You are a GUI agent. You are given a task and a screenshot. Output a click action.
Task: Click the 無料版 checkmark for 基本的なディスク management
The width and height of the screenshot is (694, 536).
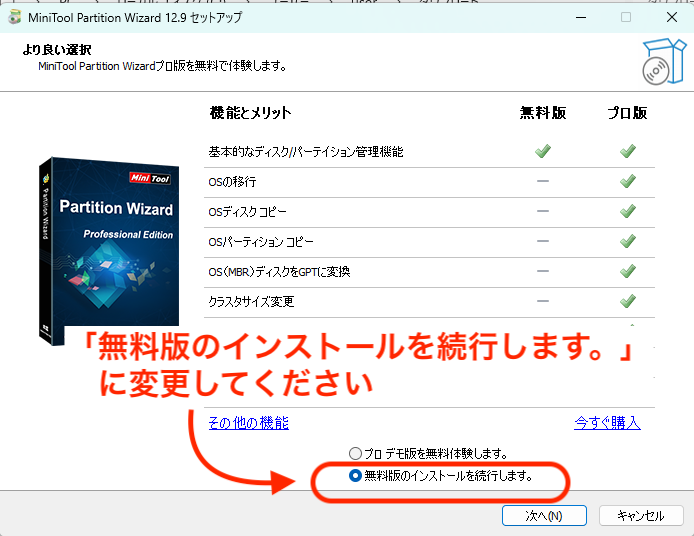543,151
